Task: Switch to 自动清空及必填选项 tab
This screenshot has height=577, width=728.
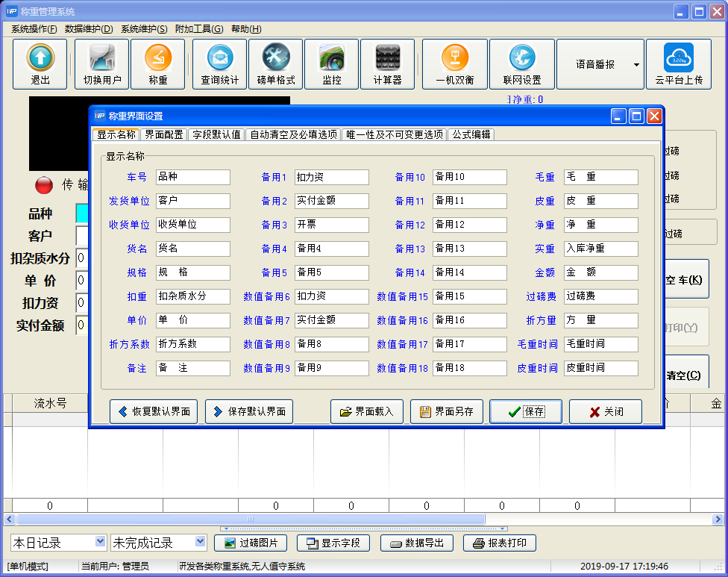Action: click(x=293, y=134)
